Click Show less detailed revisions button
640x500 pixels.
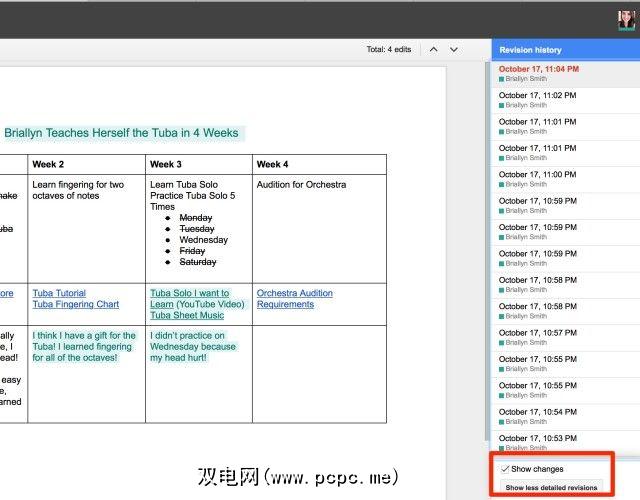[x=551, y=487]
